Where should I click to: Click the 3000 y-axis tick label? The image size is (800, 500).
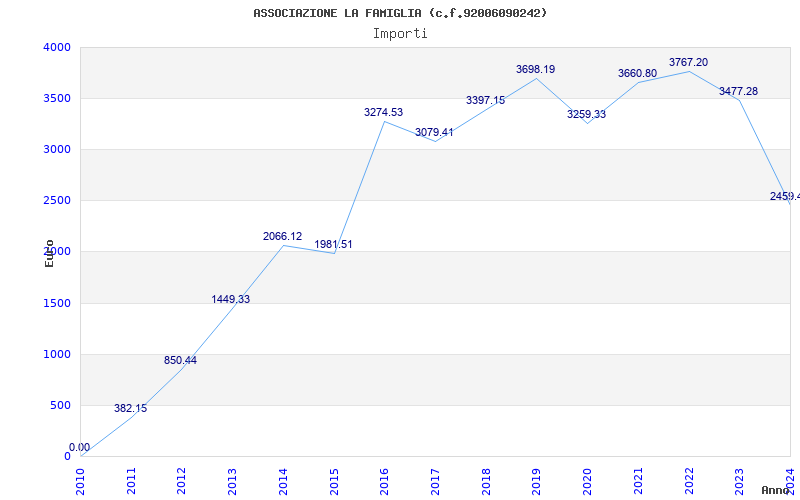coord(57,149)
